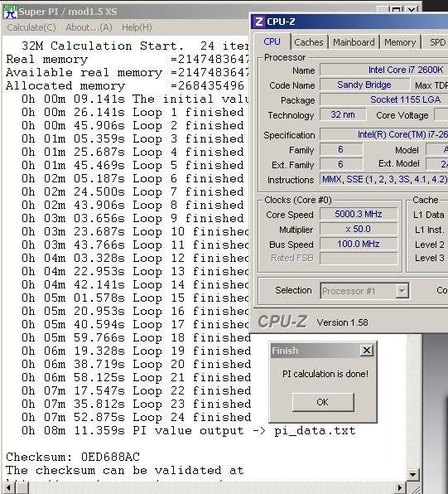Click the 'Available real memory' line
448x494 pixels.
[x=128, y=72]
